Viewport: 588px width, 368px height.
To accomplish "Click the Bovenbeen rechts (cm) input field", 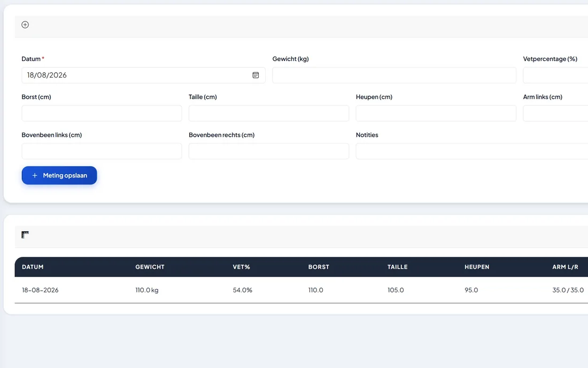I will click(x=269, y=151).
